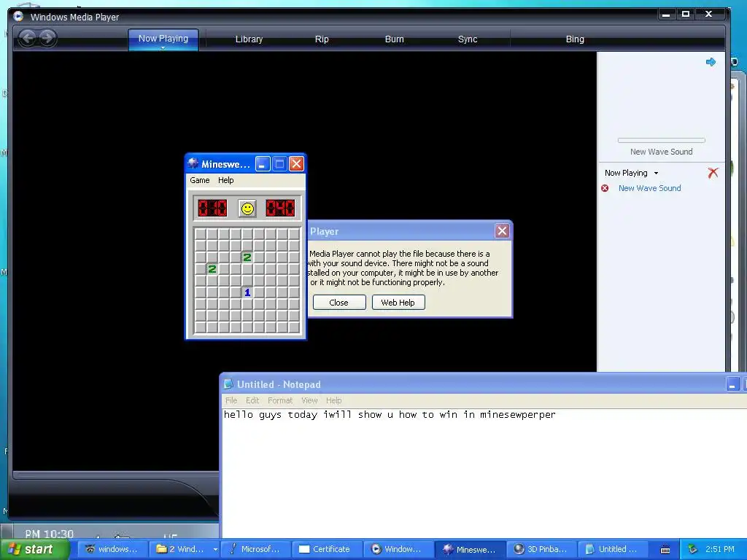Minimize the Minesweeper window

click(x=263, y=164)
